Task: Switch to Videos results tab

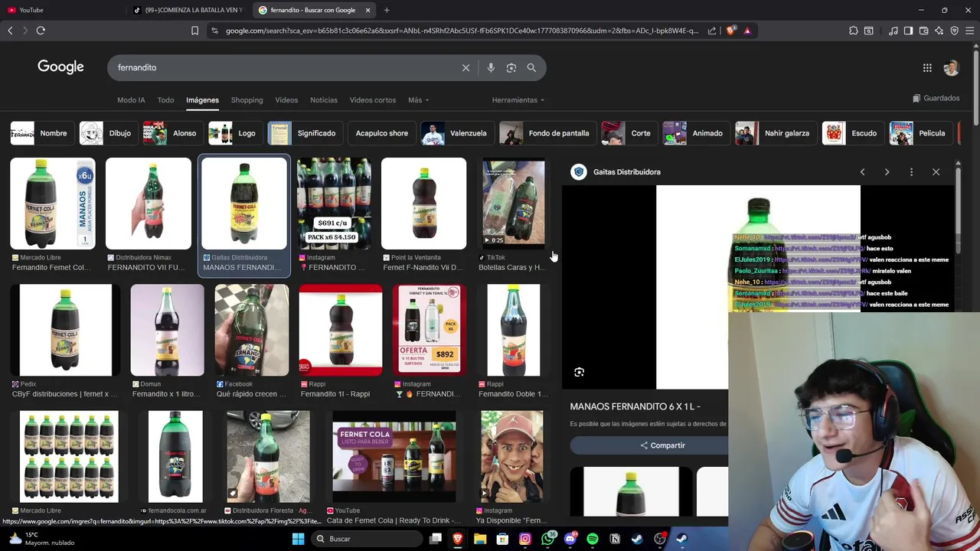Action: point(286,100)
